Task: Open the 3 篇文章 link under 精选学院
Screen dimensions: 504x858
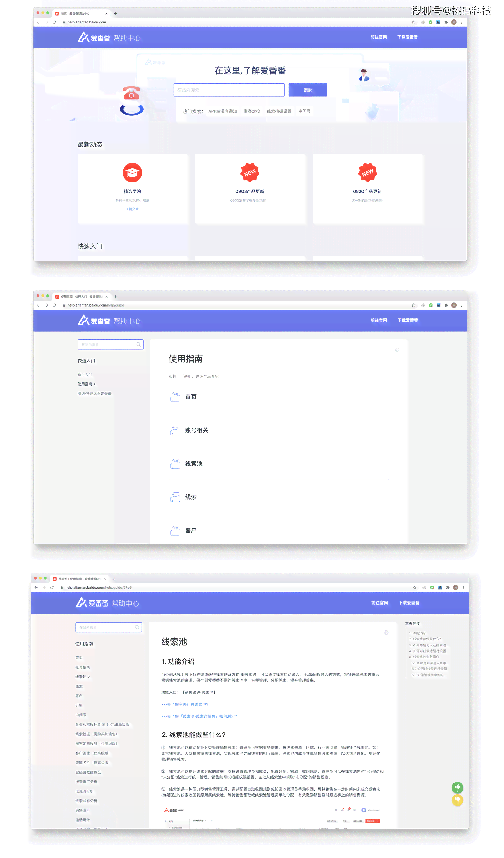Action: pyautogui.click(x=132, y=209)
